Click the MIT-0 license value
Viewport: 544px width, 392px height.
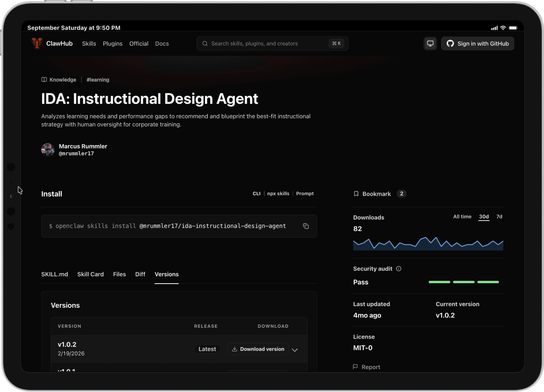[363, 348]
